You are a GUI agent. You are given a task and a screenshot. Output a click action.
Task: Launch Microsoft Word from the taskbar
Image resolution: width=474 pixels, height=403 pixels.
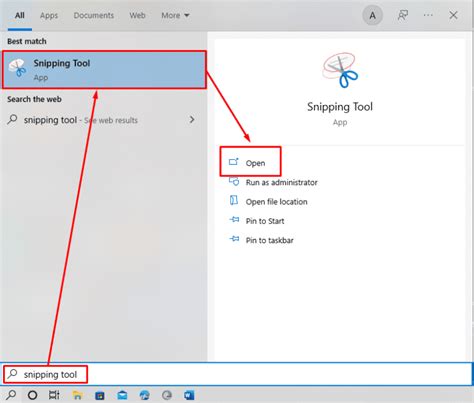(x=189, y=395)
